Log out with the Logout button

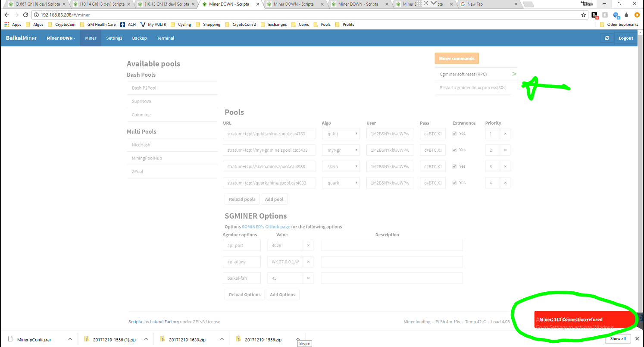625,38
